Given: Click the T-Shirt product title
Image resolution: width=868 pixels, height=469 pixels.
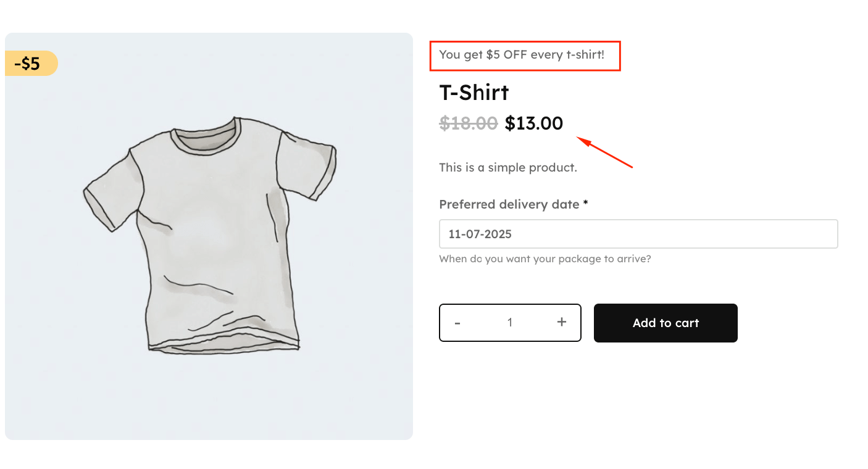Looking at the screenshot, I should pyautogui.click(x=473, y=92).
